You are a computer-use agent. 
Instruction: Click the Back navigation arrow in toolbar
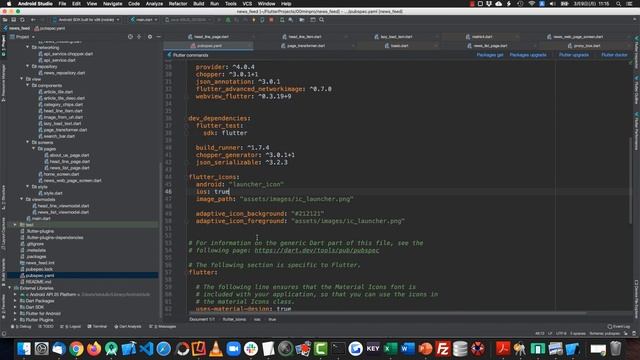pos(33,20)
